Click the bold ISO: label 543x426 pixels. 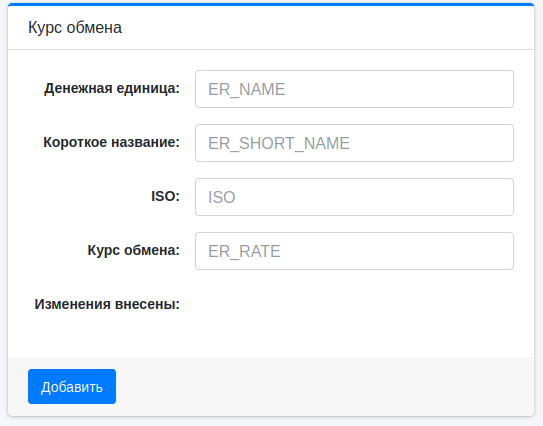coord(166,196)
